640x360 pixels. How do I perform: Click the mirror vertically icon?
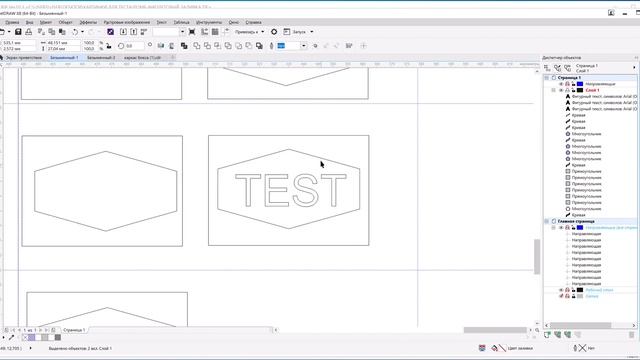(x=171, y=46)
